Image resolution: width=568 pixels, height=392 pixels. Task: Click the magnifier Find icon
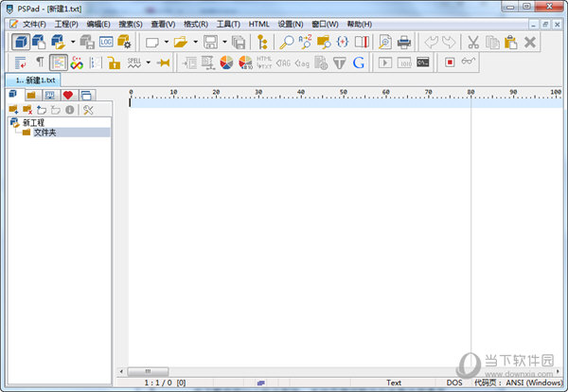pyautogui.click(x=287, y=42)
